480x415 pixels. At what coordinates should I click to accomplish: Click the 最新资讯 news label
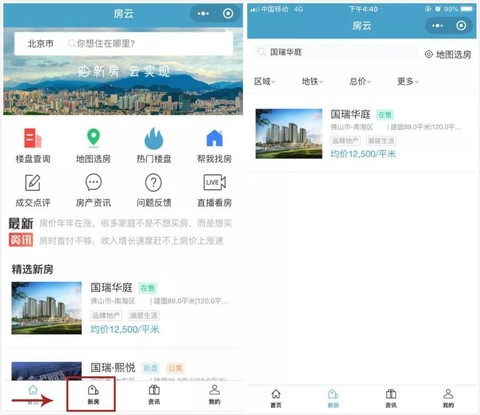coord(21,232)
